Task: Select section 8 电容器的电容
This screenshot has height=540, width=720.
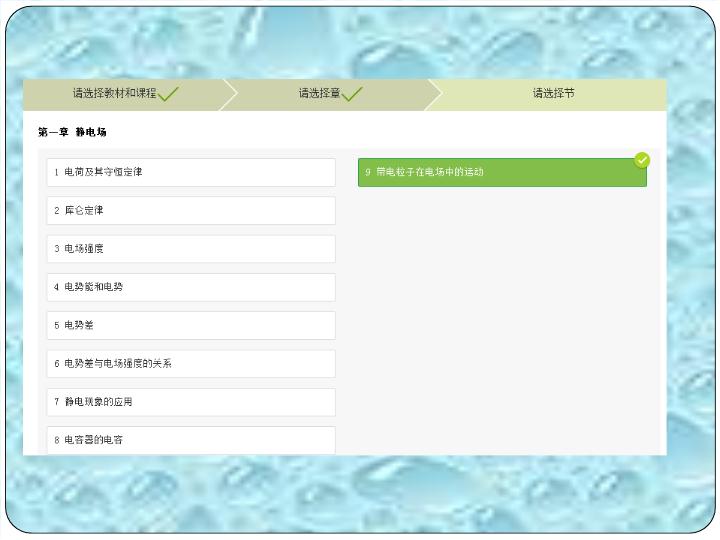Action: (191, 440)
